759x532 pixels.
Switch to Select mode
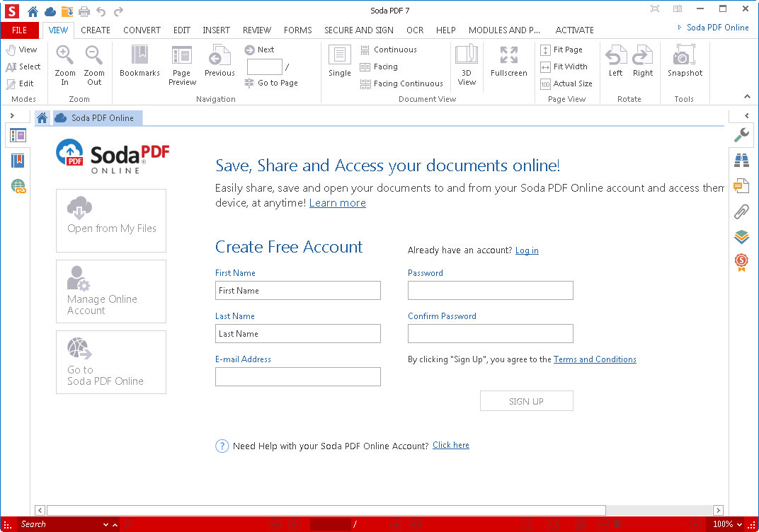23,66
